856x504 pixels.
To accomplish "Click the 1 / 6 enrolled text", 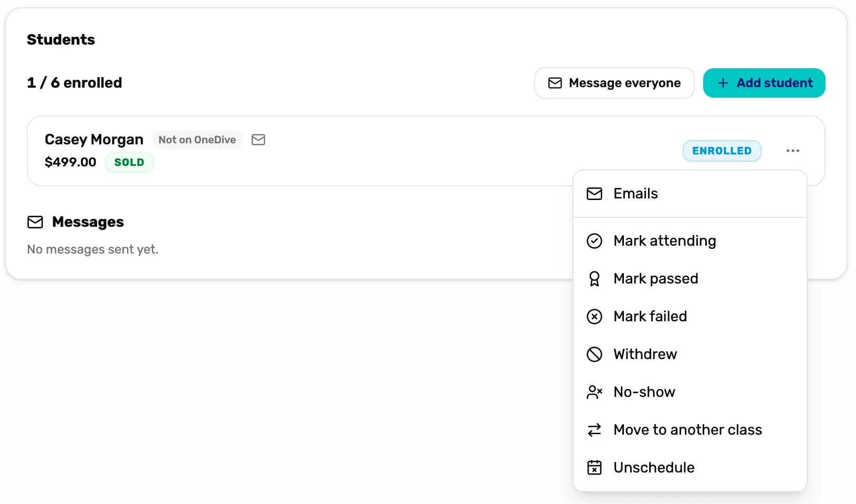I will tap(75, 82).
